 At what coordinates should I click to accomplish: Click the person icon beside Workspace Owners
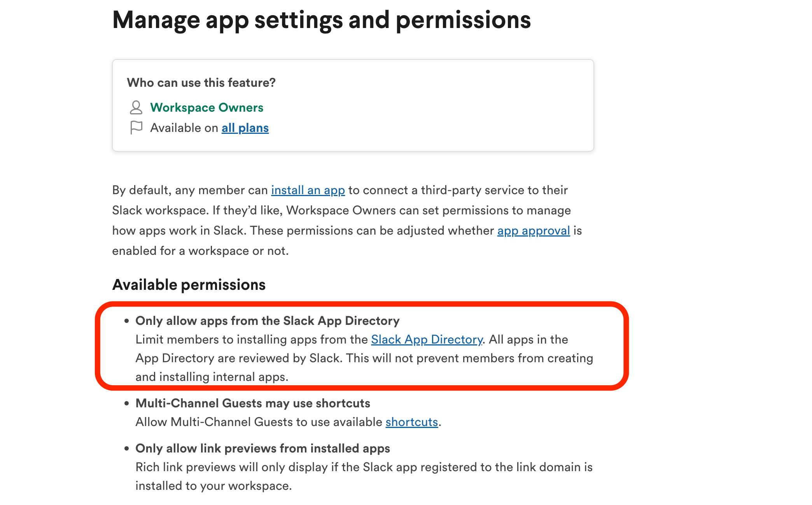[x=136, y=107]
